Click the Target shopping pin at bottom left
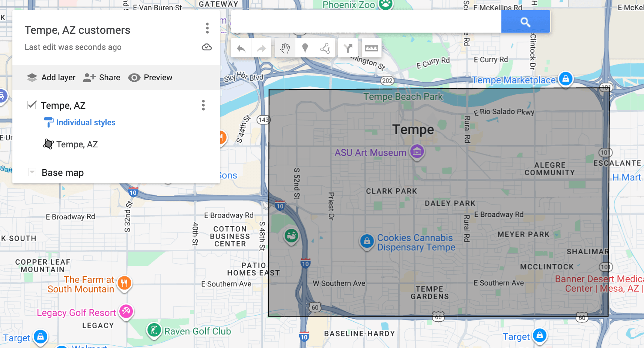The width and height of the screenshot is (644, 348). coord(41,337)
